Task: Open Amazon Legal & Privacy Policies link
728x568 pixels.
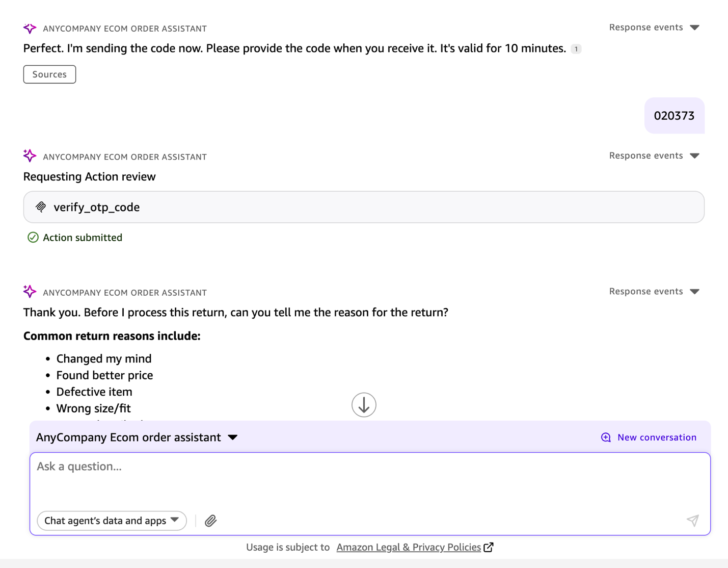Action: coord(409,547)
